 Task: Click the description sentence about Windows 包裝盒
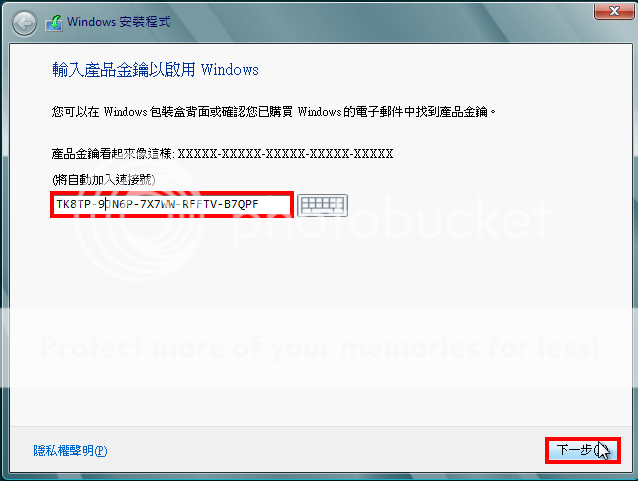[274, 112]
